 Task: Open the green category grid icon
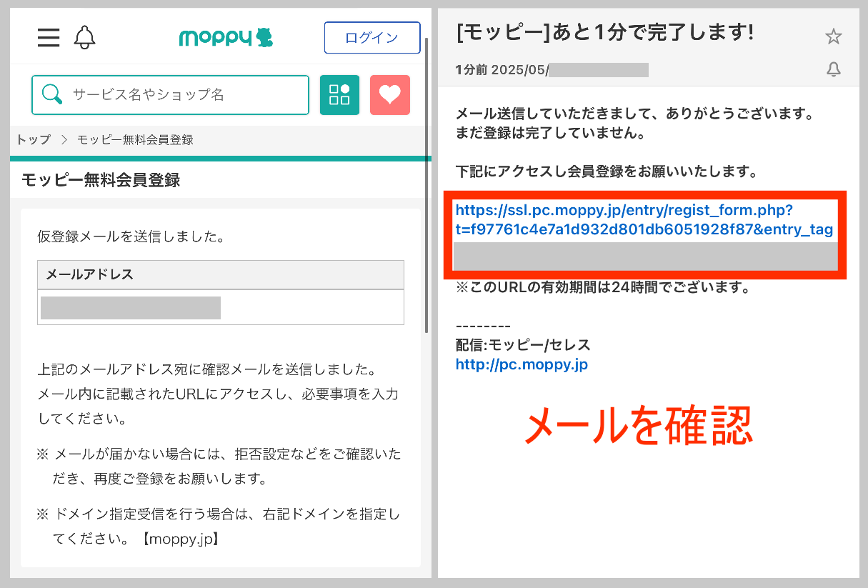(339, 95)
